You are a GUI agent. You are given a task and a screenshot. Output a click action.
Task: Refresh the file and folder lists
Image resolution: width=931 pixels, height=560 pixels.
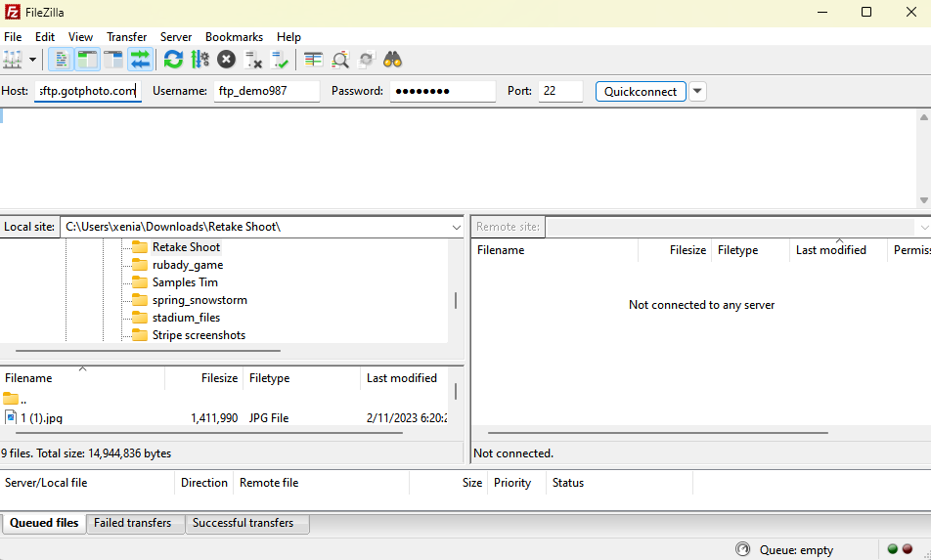coord(173,60)
